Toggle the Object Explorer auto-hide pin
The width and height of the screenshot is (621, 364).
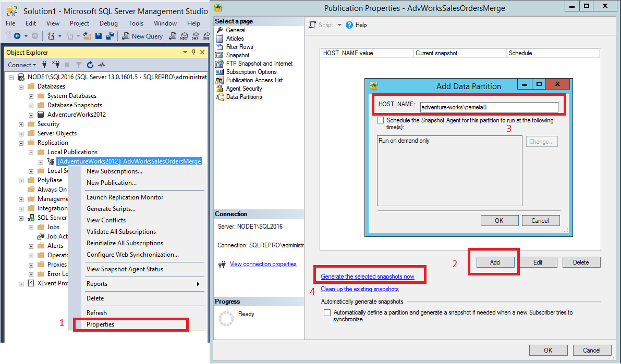pos(193,52)
